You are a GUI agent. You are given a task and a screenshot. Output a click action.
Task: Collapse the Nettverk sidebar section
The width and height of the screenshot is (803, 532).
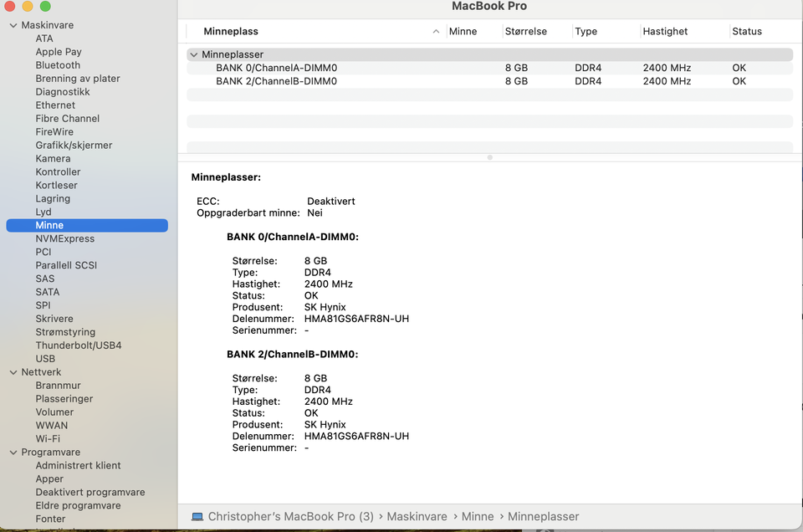point(13,372)
